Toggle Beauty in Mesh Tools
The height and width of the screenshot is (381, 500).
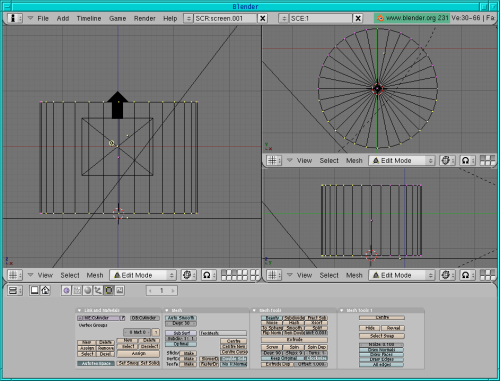coord(272,318)
